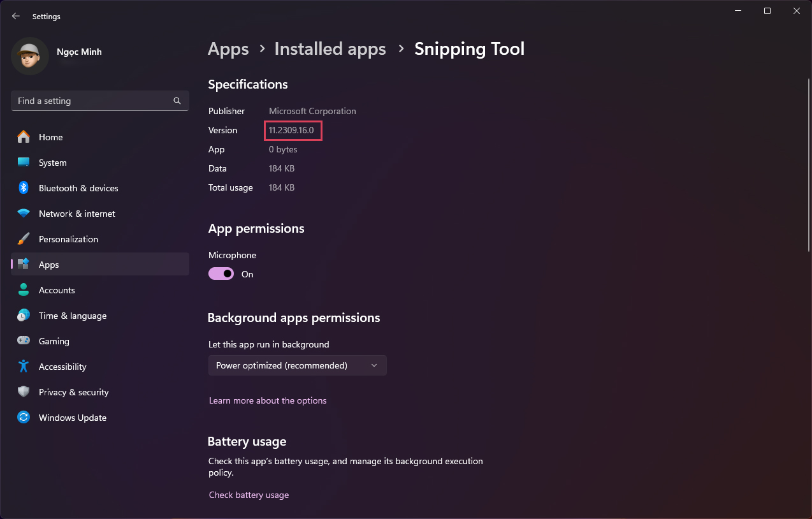Click Installed apps breadcrumb
This screenshot has height=519, width=812.
330,49
